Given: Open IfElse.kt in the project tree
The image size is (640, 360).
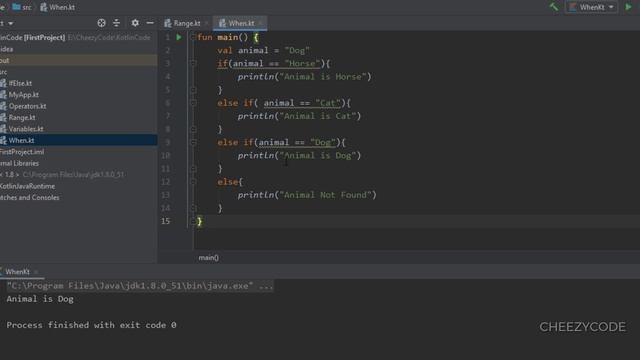Looking at the screenshot, I should tap(20, 83).
